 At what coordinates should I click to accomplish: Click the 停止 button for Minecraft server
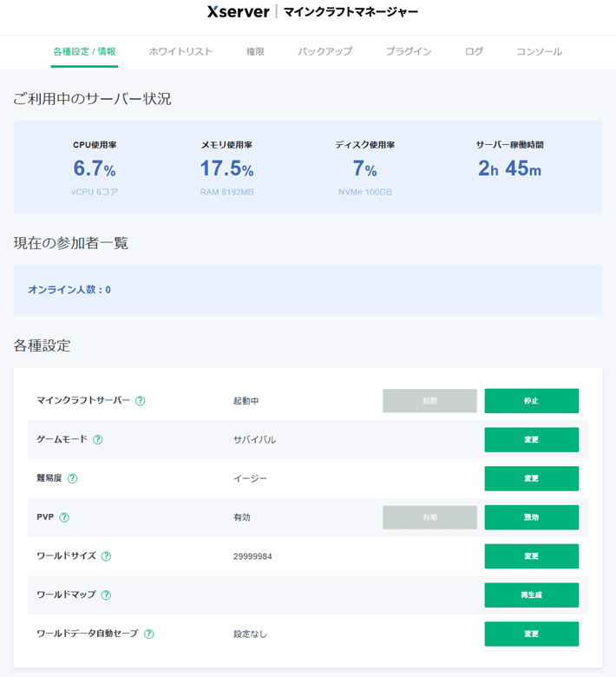(x=531, y=401)
